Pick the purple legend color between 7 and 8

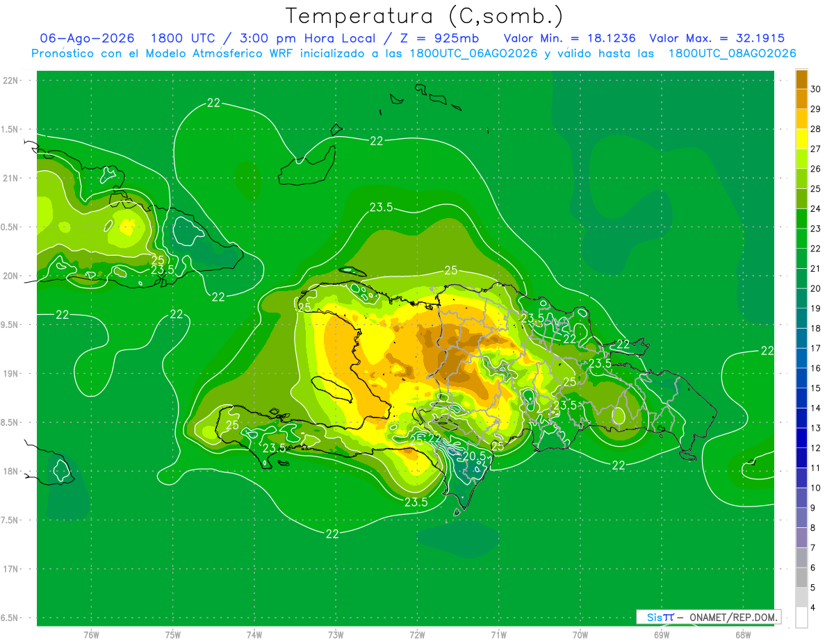point(801,538)
